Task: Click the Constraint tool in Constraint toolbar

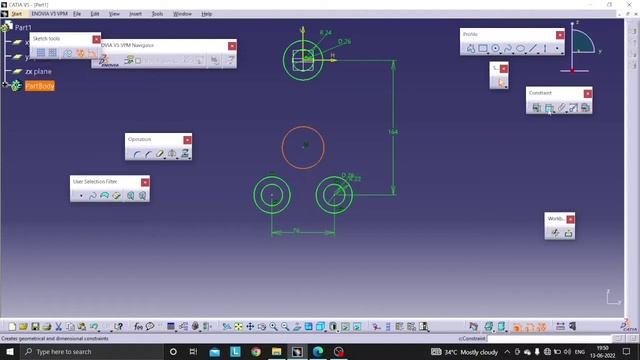Action: coord(549,108)
